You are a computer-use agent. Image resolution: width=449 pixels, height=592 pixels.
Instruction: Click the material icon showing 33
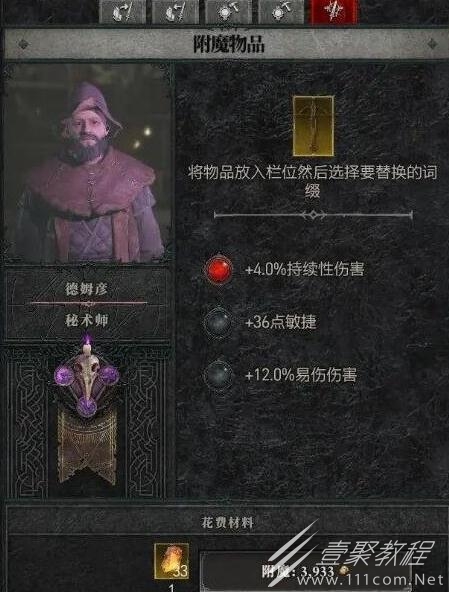coord(171,561)
